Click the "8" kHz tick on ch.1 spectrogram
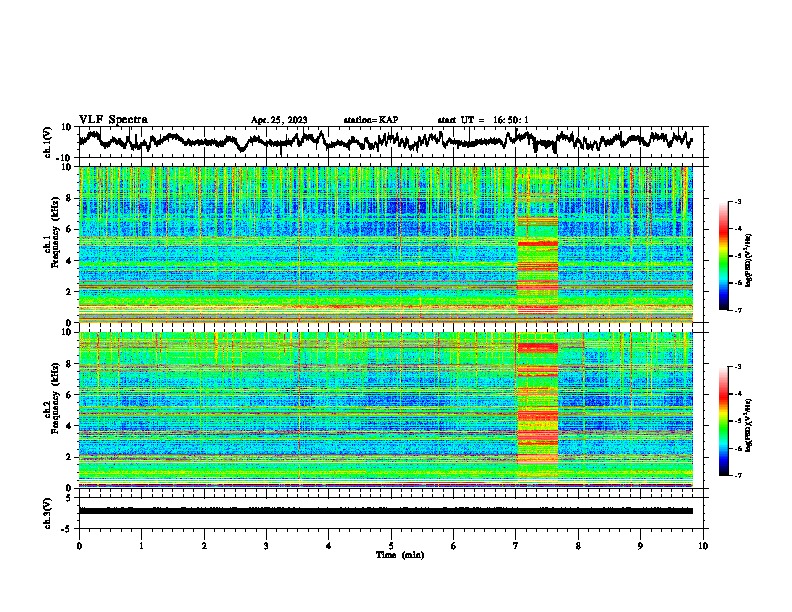Image resolution: width=792 pixels, height=612 pixels. (x=70, y=198)
